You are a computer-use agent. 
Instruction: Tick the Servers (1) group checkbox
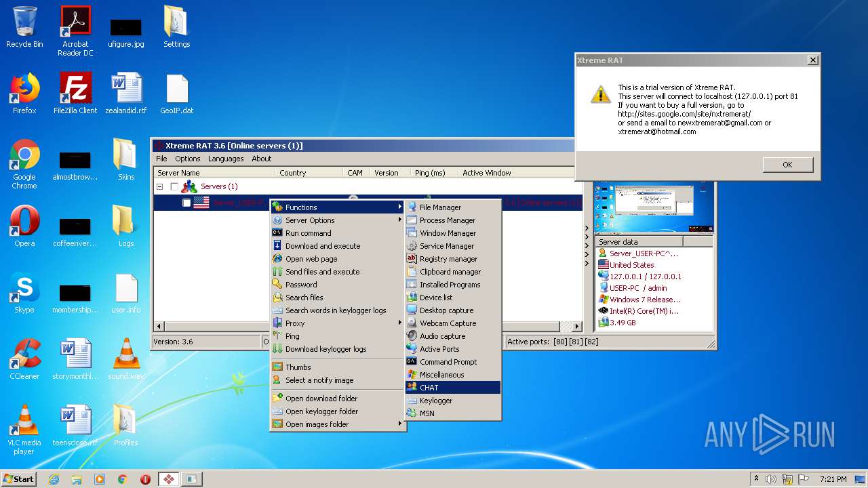coord(174,186)
